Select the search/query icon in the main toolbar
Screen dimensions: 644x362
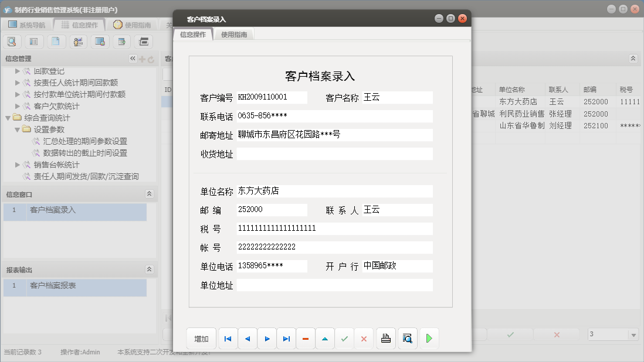tap(12, 42)
